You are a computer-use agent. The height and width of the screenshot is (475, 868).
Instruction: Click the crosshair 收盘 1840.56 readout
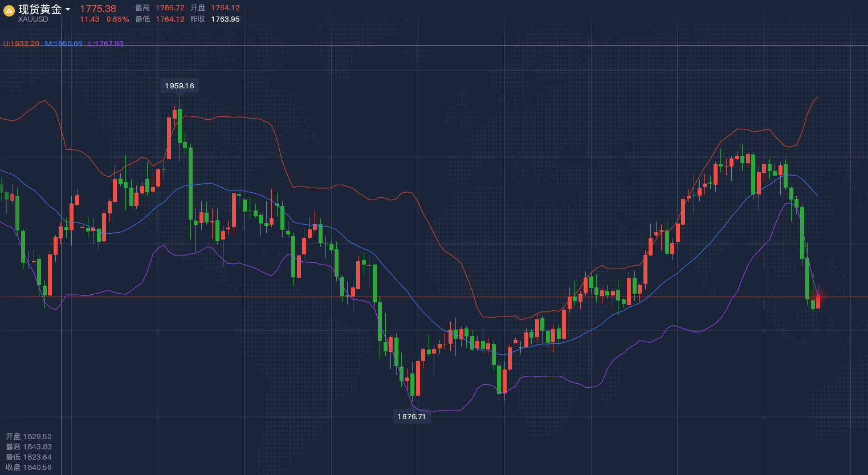tap(29, 468)
